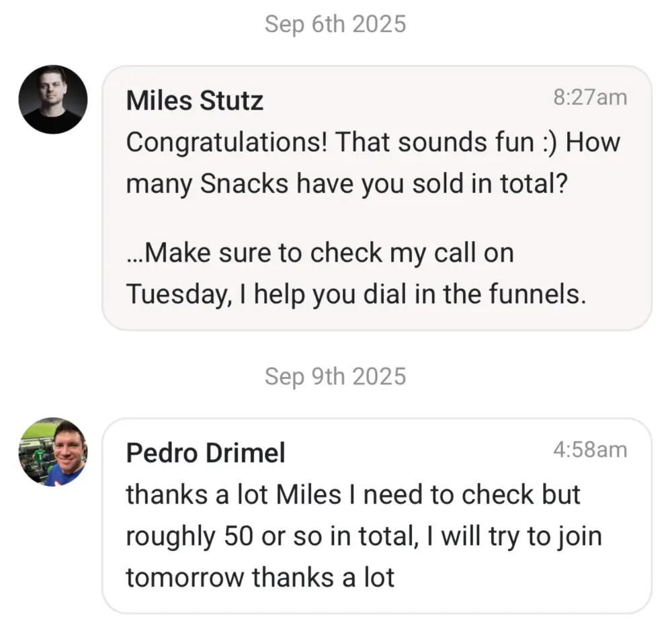Open Pedro Drimel's profile picture
672x629 pixels.
tap(52, 452)
